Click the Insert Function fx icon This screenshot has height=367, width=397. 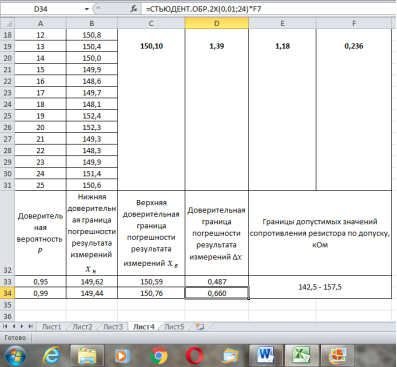134,9
